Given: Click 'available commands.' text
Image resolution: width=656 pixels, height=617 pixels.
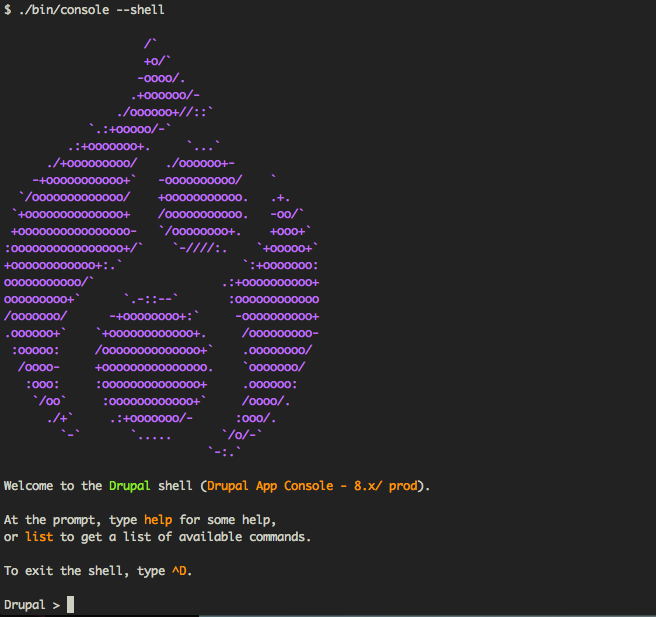Looking at the screenshot, I should [x=245, y=537].
